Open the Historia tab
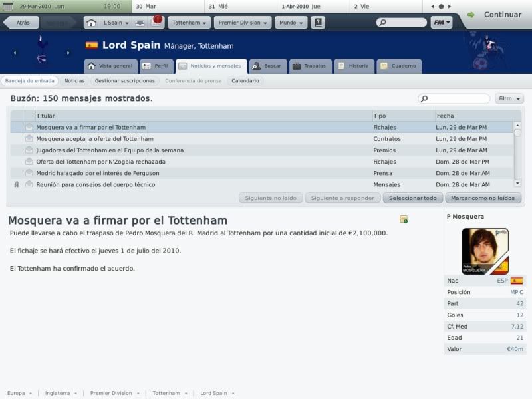 tap(354, 66)
